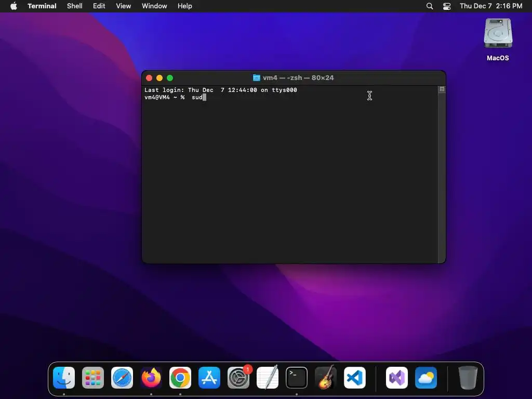
Task: Click the 'Last login' line in Terminal
Action: 220,90
